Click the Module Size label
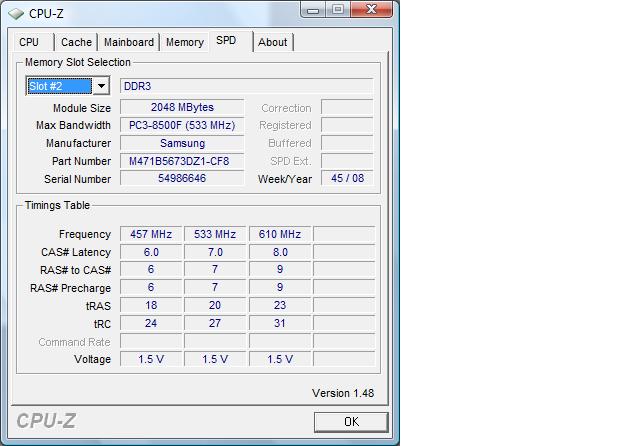The height and width of the screenshot is (446, 640). pyautogui.click(x=82, y=108)
